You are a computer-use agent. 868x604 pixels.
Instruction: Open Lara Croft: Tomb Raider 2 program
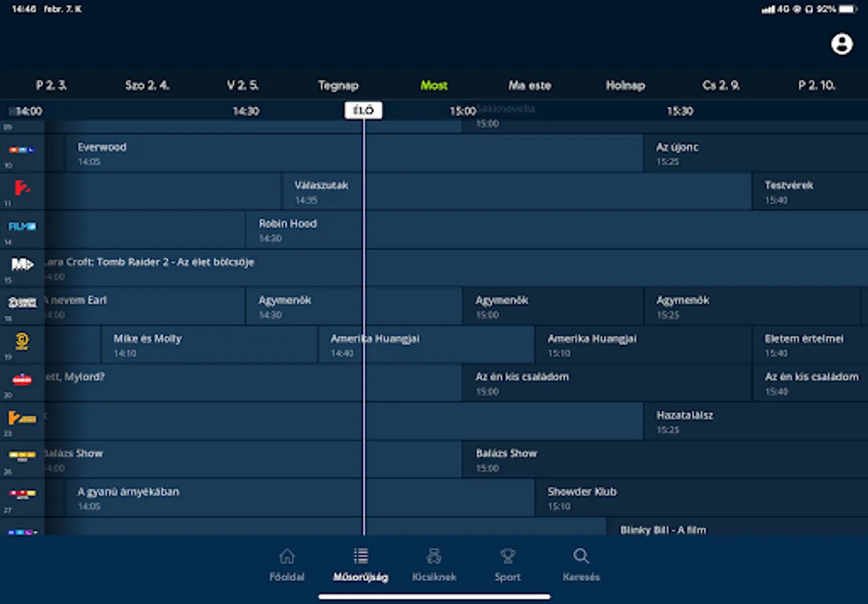pyautogui.click(x=456, y=268)
